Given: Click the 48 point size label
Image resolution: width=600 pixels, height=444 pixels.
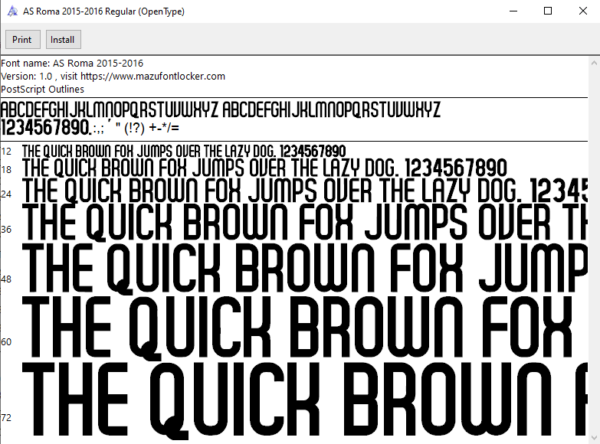Looking at the screenshot, I should [x=7, y=279].
